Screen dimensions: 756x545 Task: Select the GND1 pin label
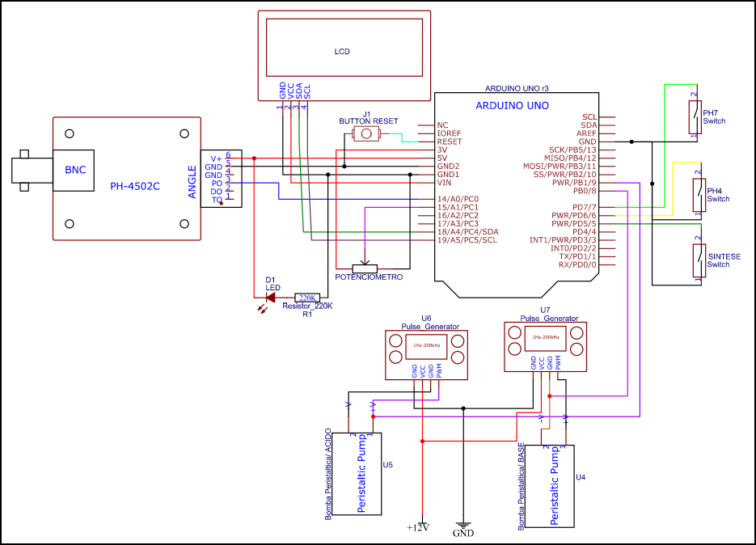[448, 175]
